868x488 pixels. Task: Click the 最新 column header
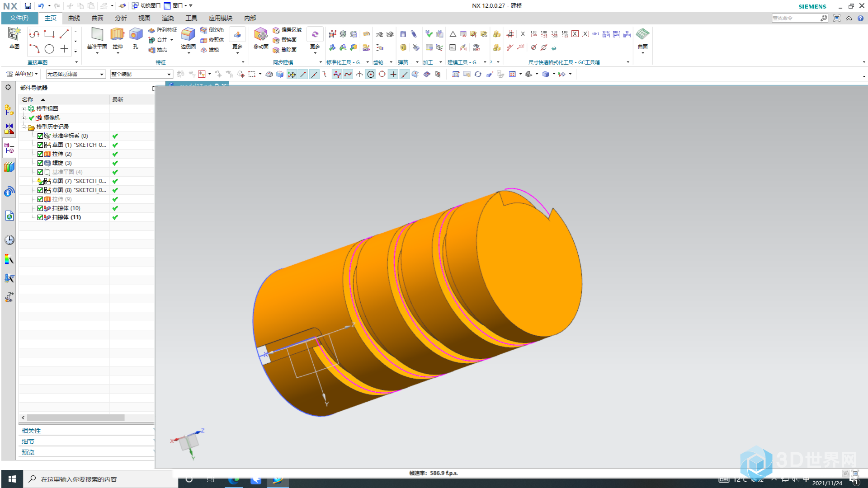pos(132,99)
